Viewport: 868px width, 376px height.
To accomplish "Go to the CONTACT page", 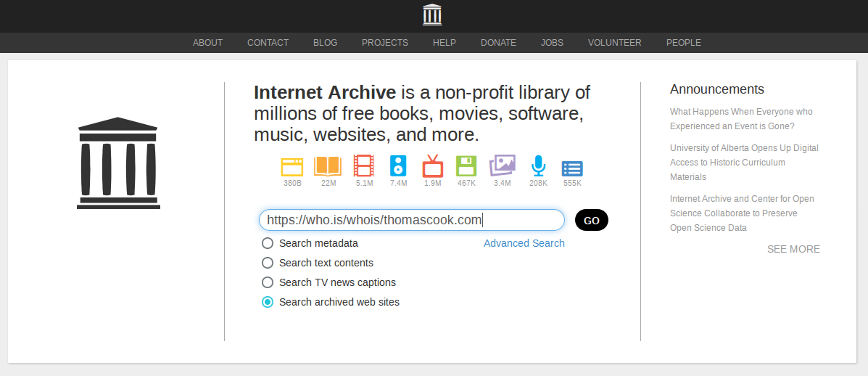I will pyautogui.click(x=268, y=43).
